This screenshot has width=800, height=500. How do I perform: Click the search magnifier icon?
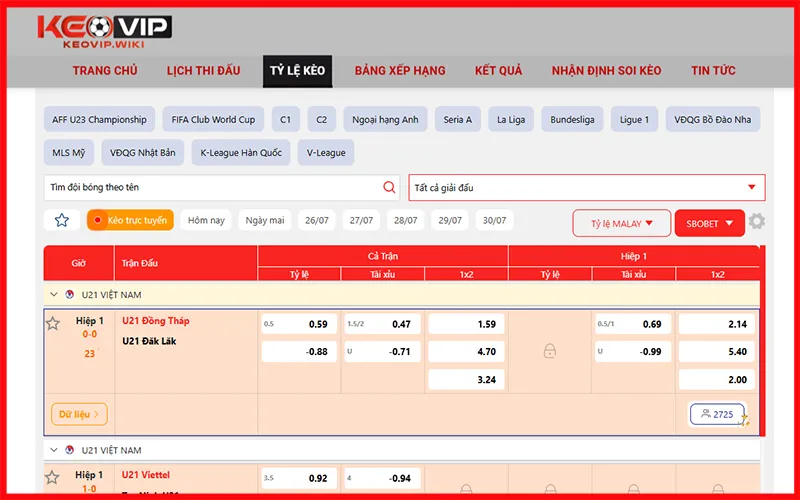coord(389,187)
